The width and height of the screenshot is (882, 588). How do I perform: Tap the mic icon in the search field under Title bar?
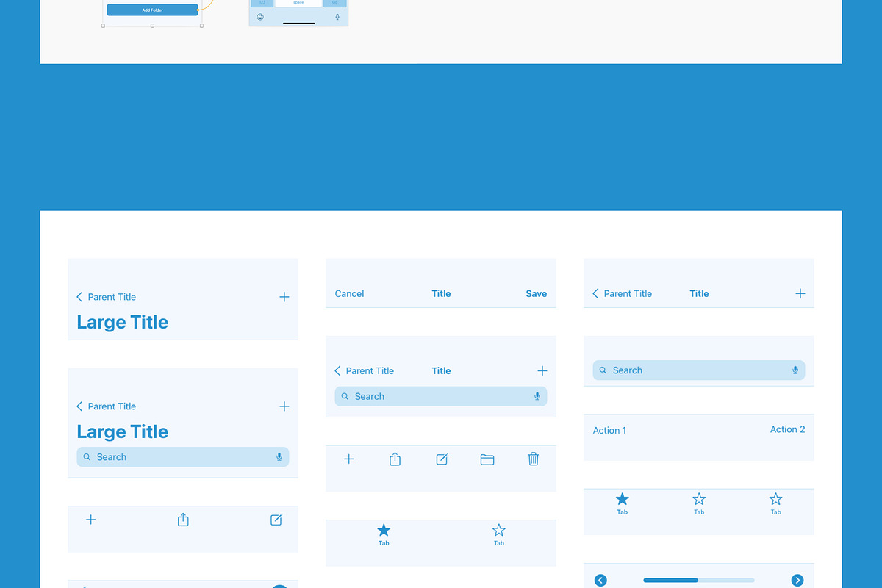point(537,396)
